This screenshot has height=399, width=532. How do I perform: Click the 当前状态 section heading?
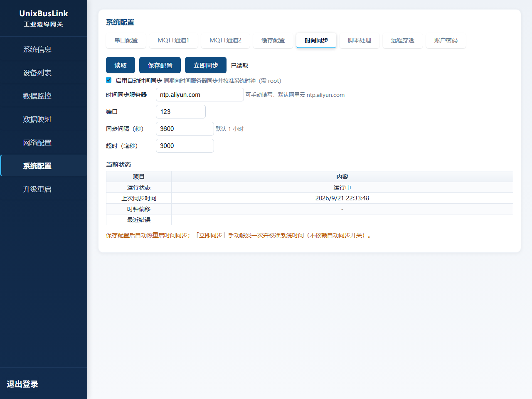[x=118, y=165]
